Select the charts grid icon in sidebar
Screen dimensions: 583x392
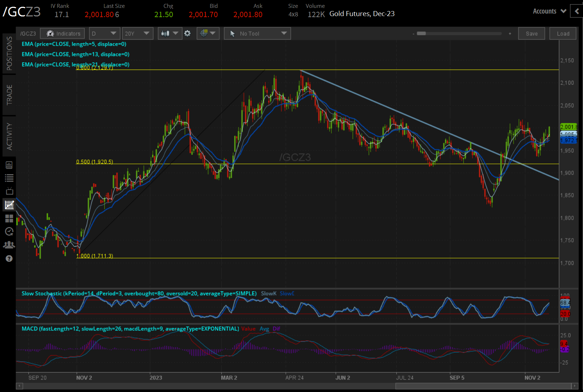tap(9, 205)
